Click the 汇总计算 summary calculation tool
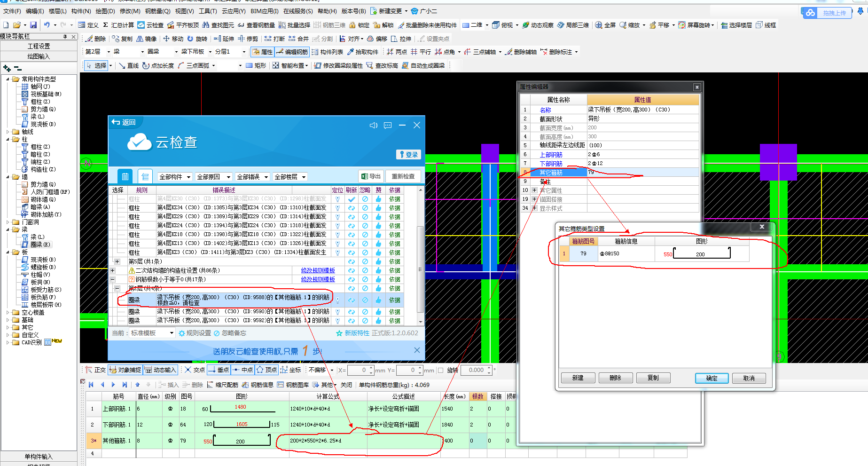The width and height of the screenshot is (868, 466). (x=118, y=25)
